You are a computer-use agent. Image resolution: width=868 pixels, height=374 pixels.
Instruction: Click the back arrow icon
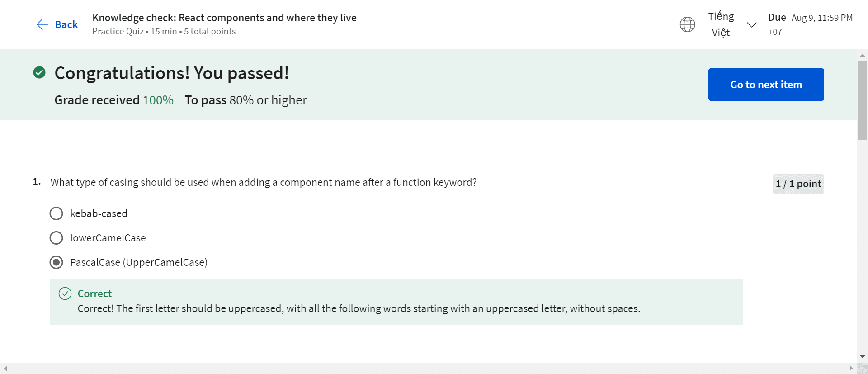point(42,24)
